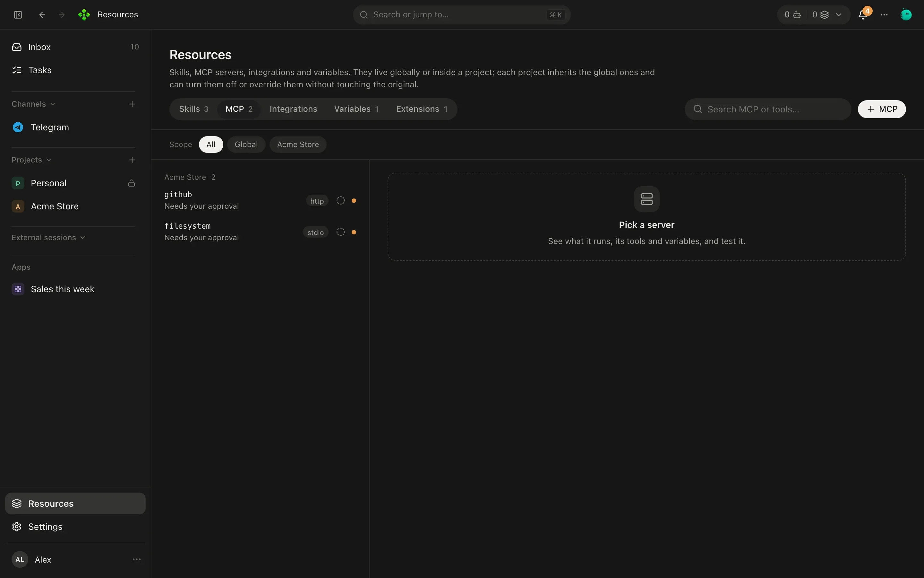Select the Global scope filter
Viewport: 924px width, 578px height.
246,144
